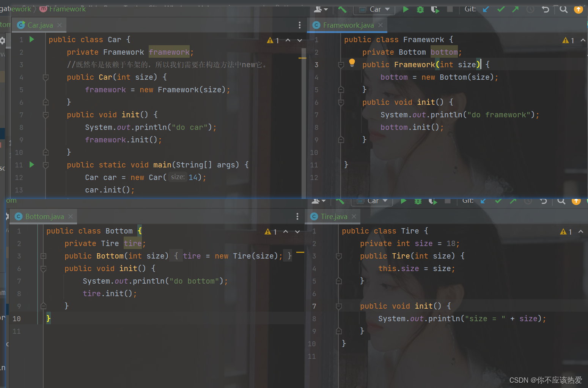This screenshot has width=588, height=388.
Task: Collapse Tire constructor fold marker at line 3
Action: [x=338, y=256]
